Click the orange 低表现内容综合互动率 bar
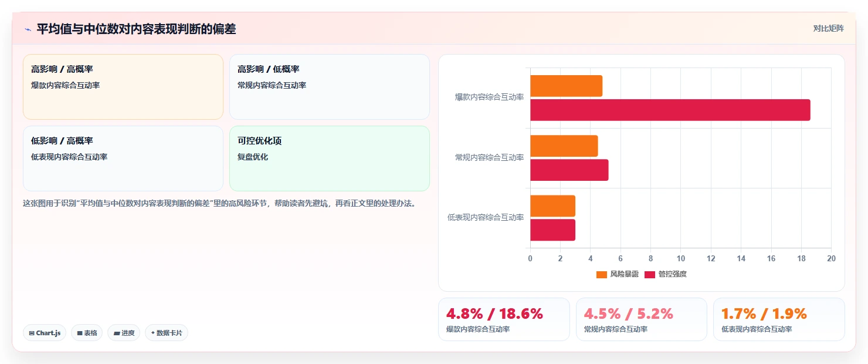Viewport: 868px width, 364px height. tap(553, 206)
